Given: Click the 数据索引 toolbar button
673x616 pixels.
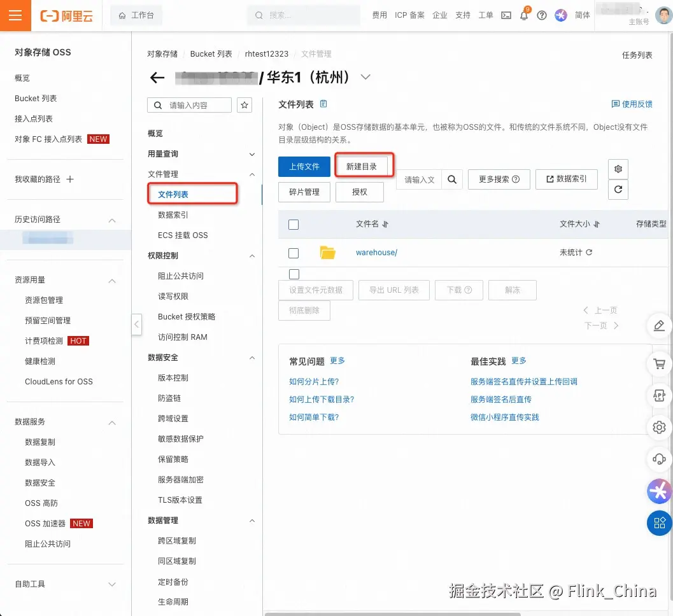Looking at the screenshot, I should [567, 179].
